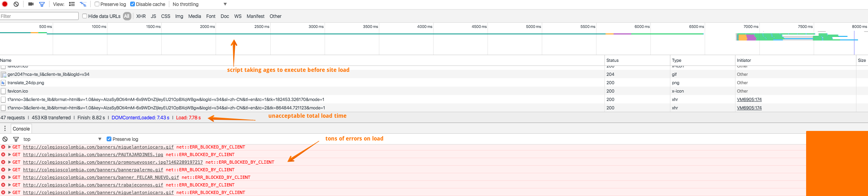Clear the network log

coord(16,4)
